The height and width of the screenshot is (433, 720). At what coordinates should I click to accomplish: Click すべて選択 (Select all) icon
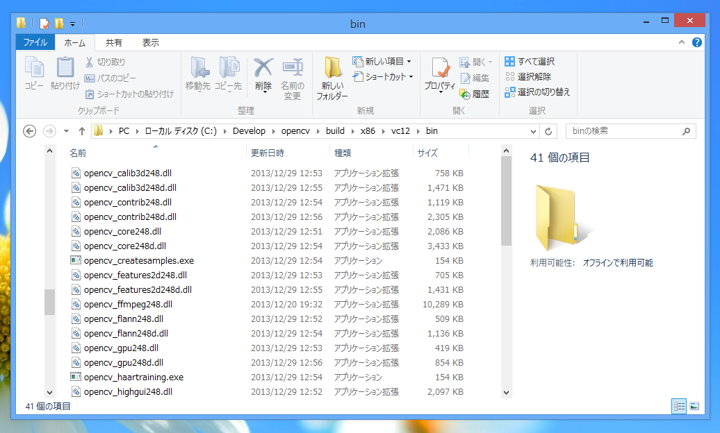coord(510,61)
